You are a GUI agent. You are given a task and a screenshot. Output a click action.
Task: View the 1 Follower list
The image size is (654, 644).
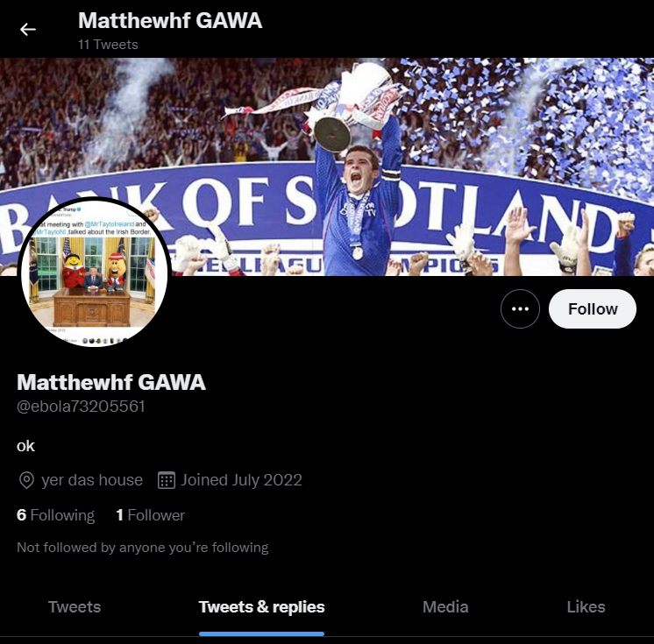pos(150,515)
